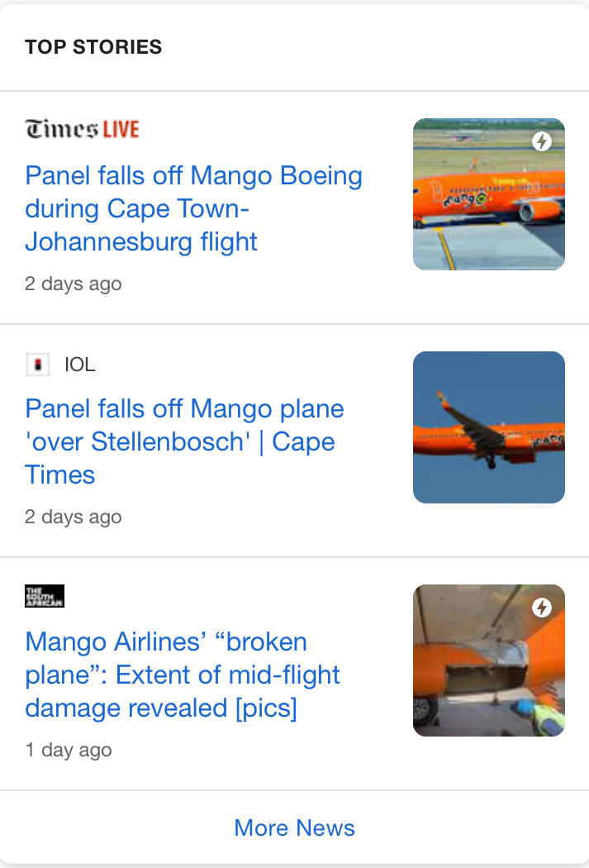The image size is (589, 868).
Task: Open the orange Mango plane on runway thumbnail
Action: tap(489, 194)
